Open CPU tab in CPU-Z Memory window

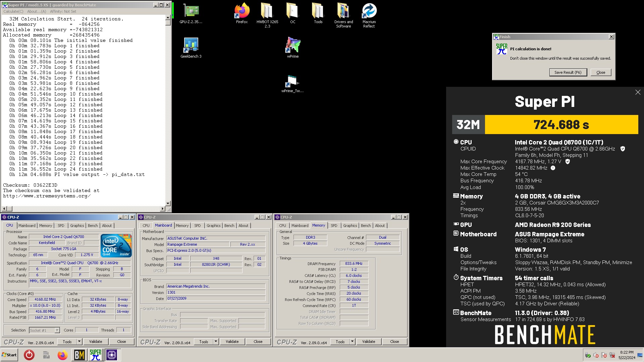click(x=283, y=226)
